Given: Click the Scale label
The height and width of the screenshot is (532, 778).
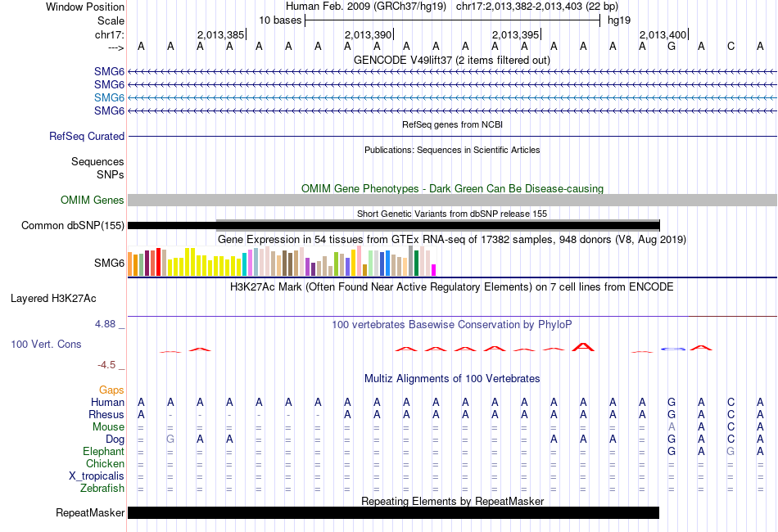Looking at the screenshot, I should tap(111, 20).
